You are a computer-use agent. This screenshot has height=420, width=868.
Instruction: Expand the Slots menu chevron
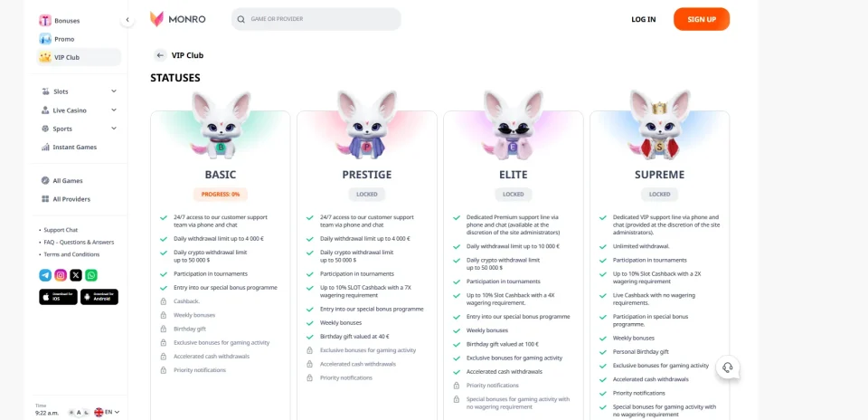(x=114, y=91)
